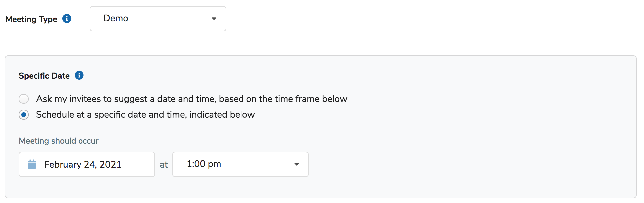The height and width of the screenshot is (203, 644).
Task: Click the 'Schedule at a specific date' label text
Action: (x=145, y=115)
